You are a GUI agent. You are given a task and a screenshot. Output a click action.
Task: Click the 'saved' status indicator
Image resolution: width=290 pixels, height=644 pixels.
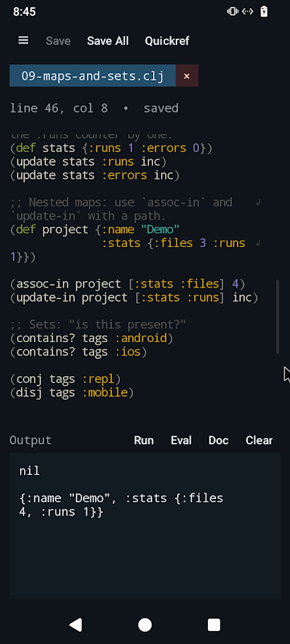pos(160,109)
